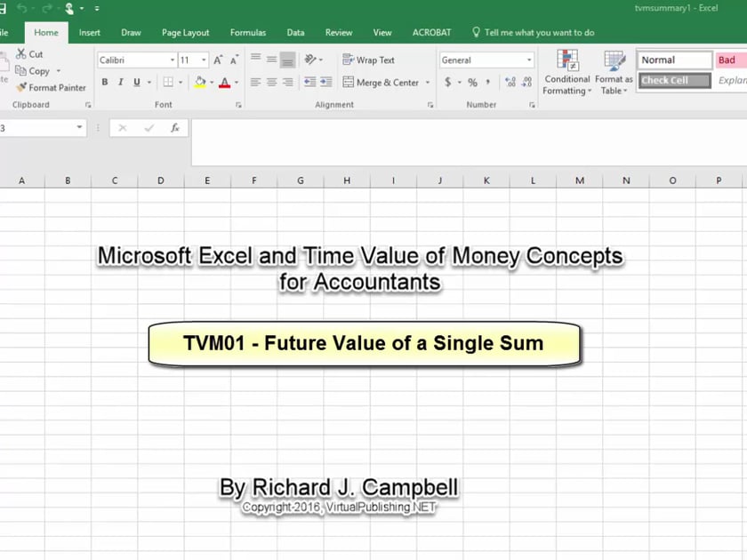Click the Orientation text-angle icon
Image resolution: width=747 pixels, height=560 pixels.
tap(310, 59)
